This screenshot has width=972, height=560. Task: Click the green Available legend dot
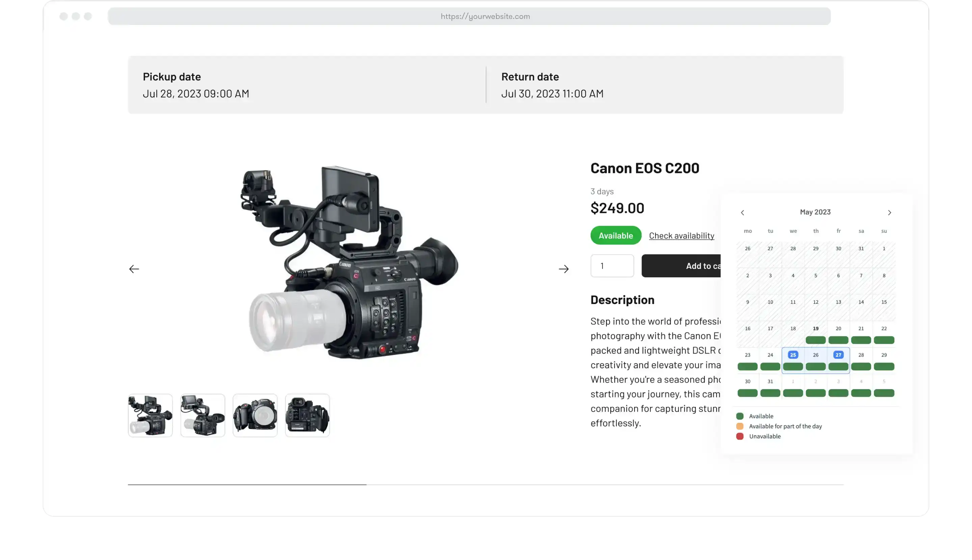[x=739, y=416]
